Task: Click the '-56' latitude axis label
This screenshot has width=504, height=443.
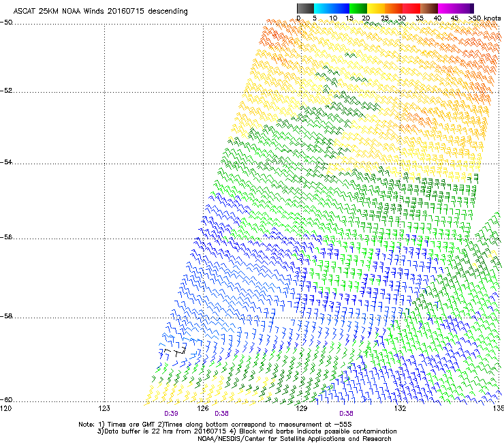Action: coord(6,236)
